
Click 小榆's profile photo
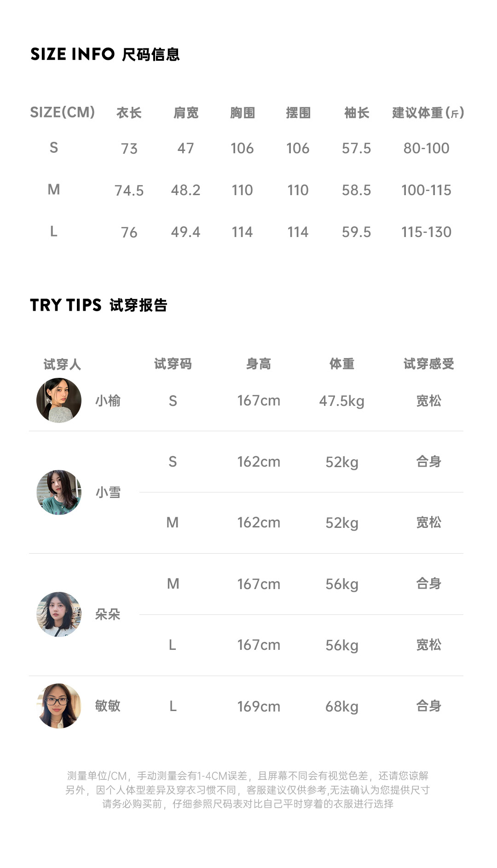click(x=59, y=400)
